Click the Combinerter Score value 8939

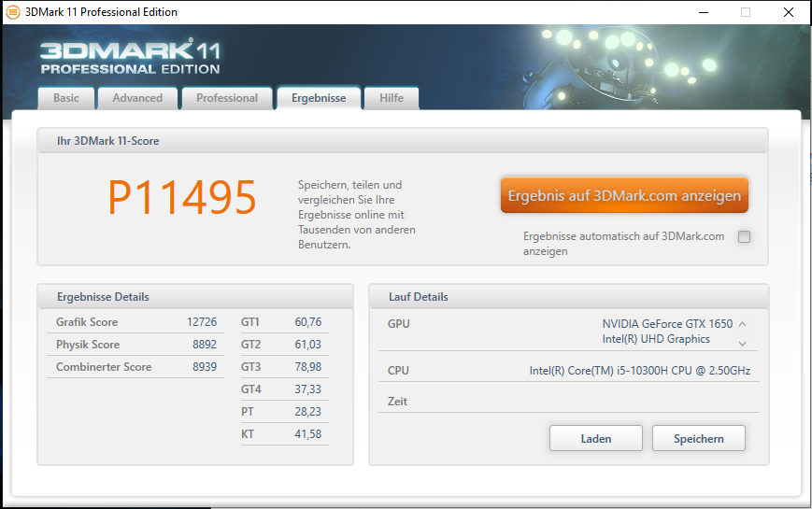click(x=205, y=367)
